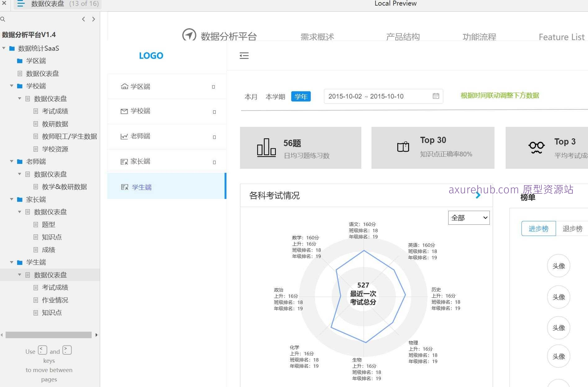
Task: Collapse the 数据统计SaaS folder
Action: click(x=4, y=48)
